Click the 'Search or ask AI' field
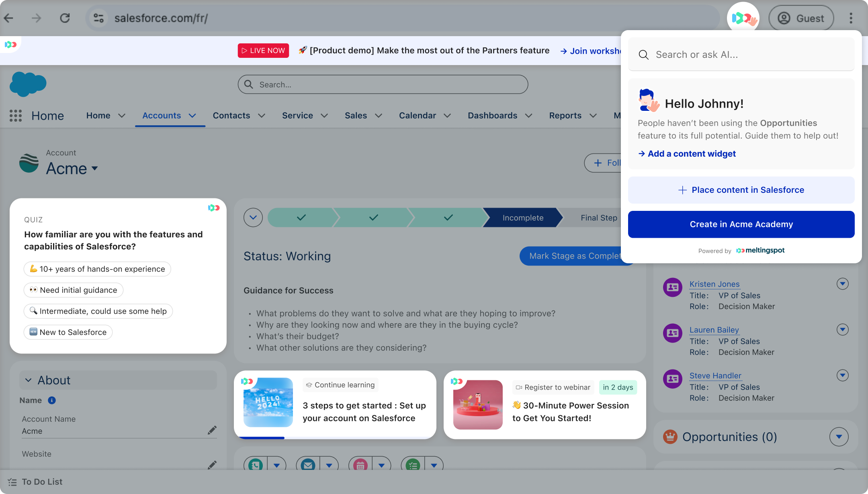The width and height of the screenshot is (868, 494). click(x=741, y=55)
